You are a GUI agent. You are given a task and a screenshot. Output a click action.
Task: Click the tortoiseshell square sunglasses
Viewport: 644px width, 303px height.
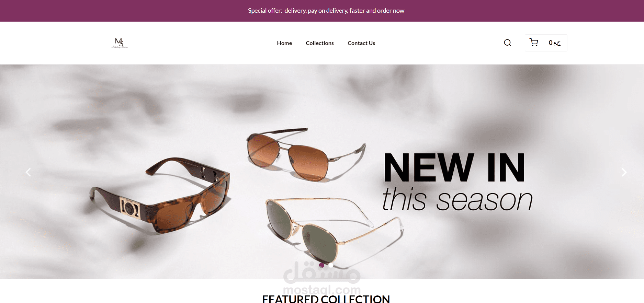click(160, 196)
